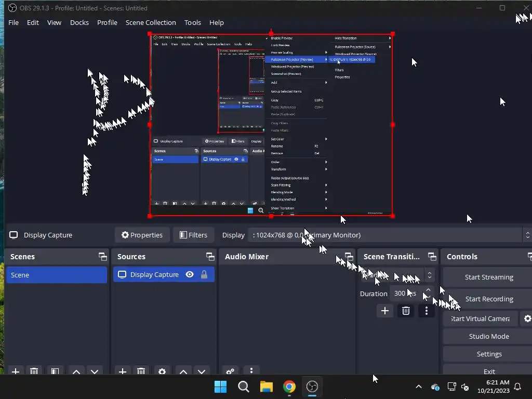The width and height of the screenshot is (532, 399).
Task: Open virtual camera configuration gear
Action: (527, 318)
